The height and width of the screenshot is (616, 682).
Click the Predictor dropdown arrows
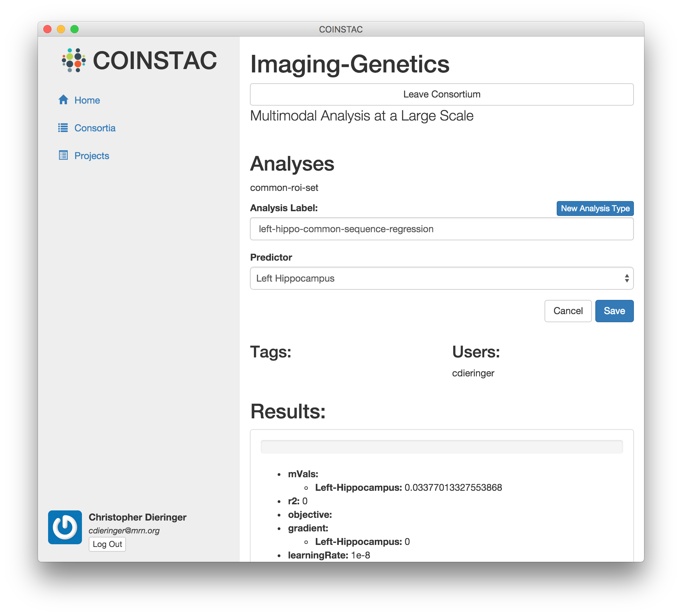click(x=627, y=278)
